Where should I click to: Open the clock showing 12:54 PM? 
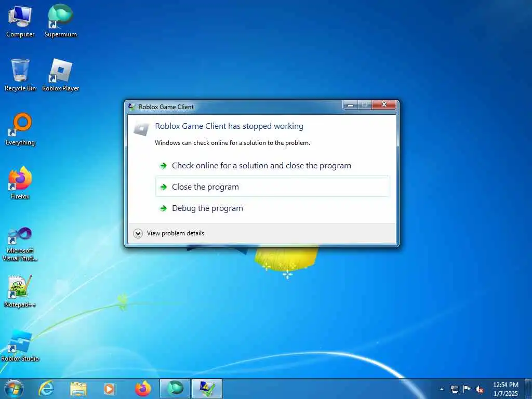coord(506,389)
